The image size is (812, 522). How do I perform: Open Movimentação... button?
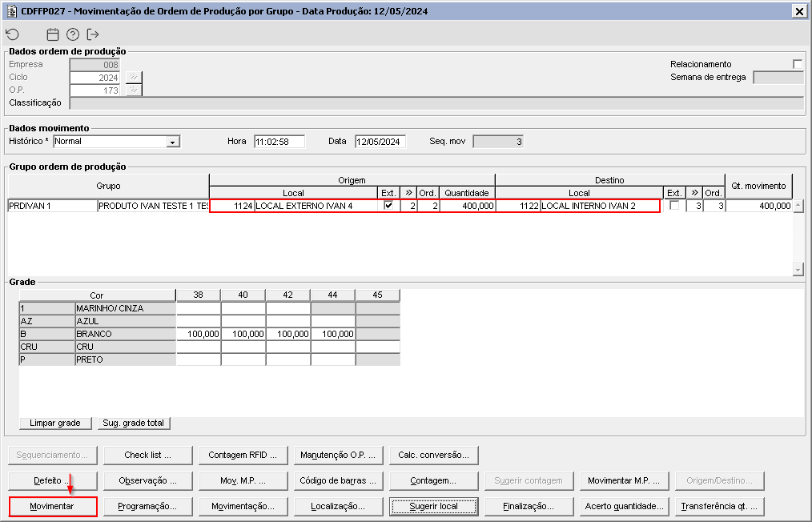(243, 507)
